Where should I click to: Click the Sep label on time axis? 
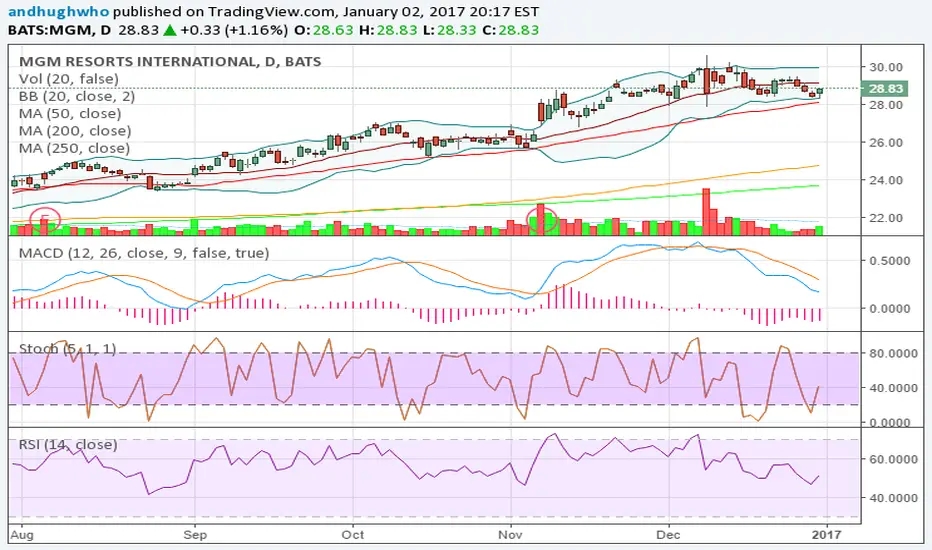point(195,535)
